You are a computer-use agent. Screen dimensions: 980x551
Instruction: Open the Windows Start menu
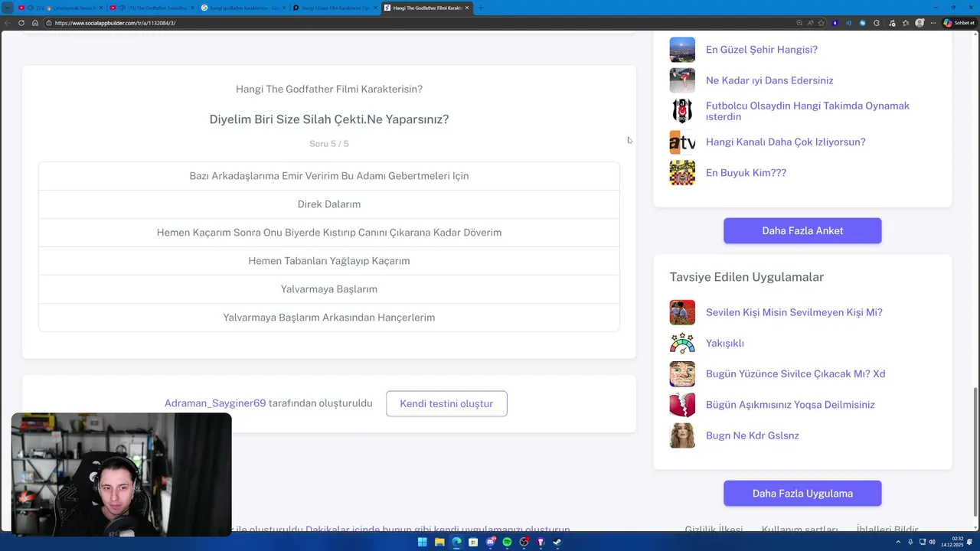[x=423, y=542]
